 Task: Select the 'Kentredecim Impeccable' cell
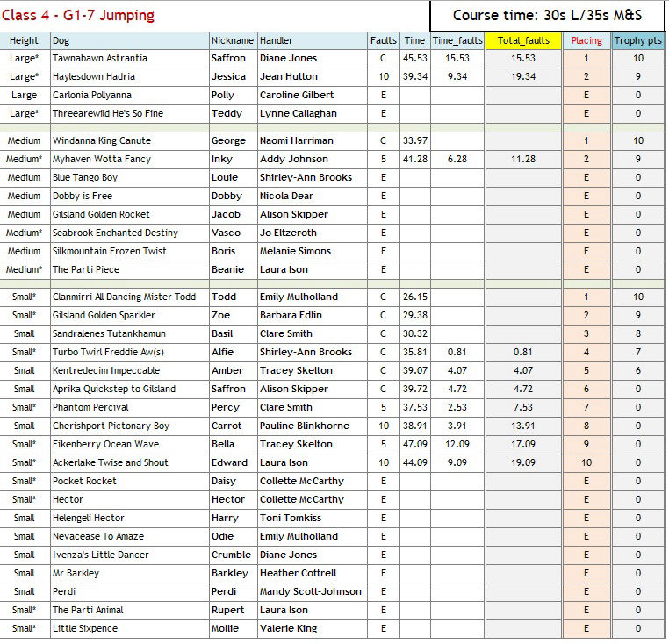coord(130,370)
